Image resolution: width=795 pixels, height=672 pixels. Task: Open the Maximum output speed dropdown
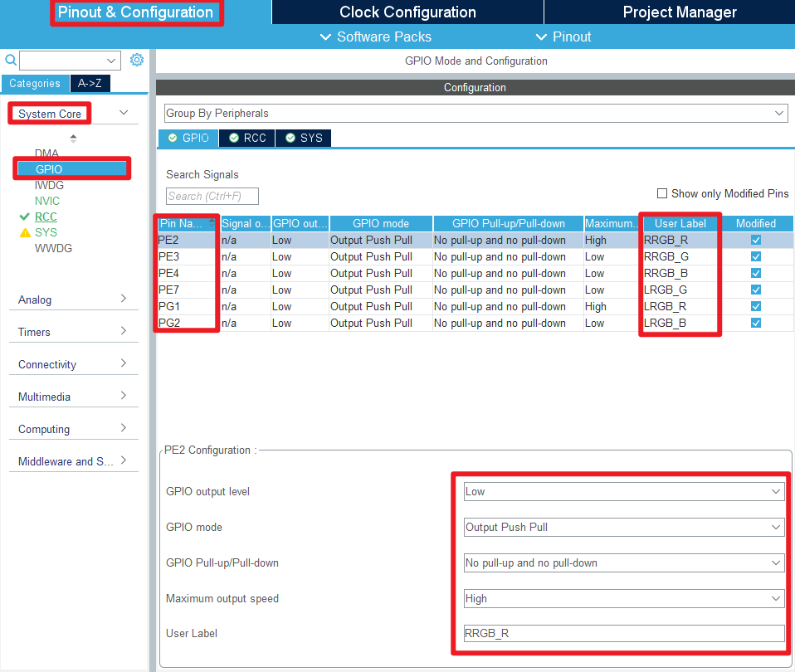coord(624,598)
